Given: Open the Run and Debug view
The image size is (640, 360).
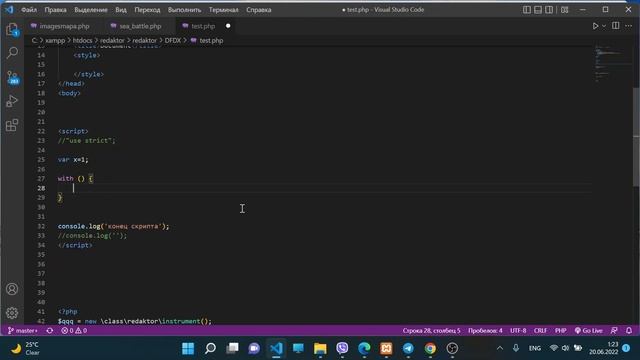Looking at the screenshot, I should (12, 101).
